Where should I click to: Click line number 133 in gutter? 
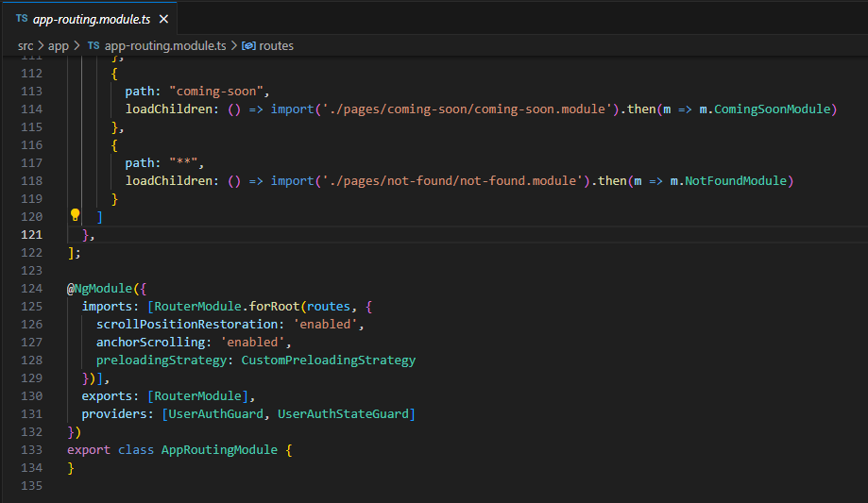31,450
